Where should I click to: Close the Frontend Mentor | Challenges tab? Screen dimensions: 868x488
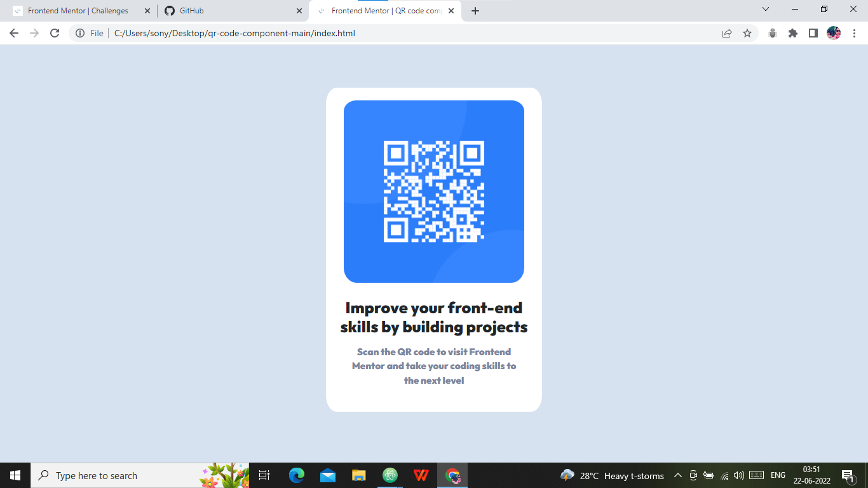(147, 11)
